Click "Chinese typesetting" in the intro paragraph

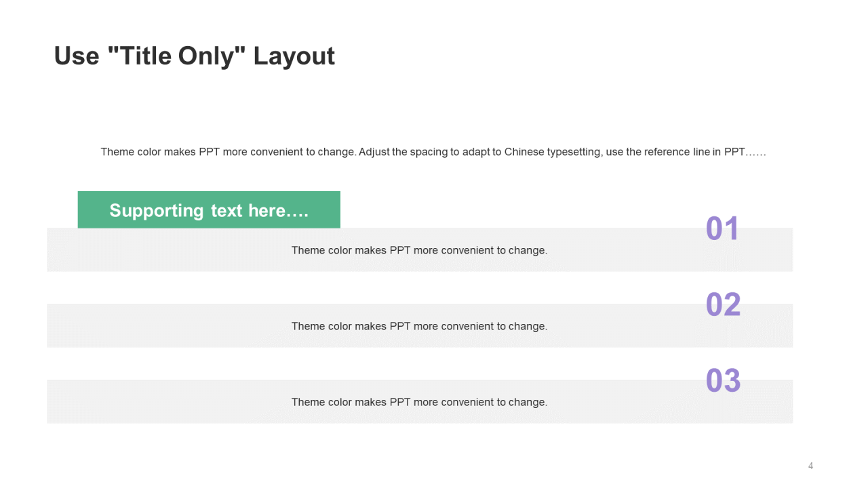tap(553, 152)
